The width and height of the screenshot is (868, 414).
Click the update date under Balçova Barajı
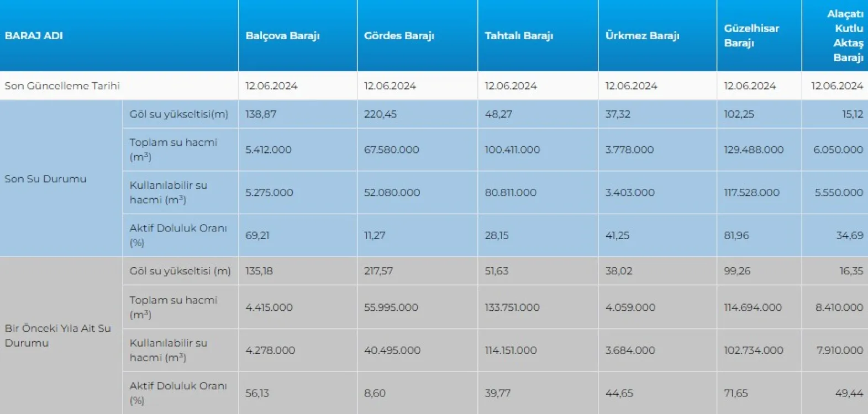[271, 86]
